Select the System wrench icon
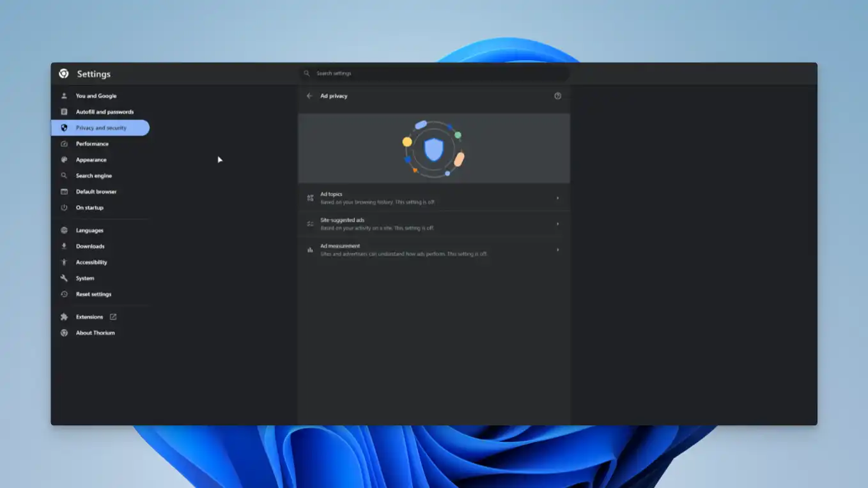Viewport: 868px width, 488px height. [x=63, y=278]
